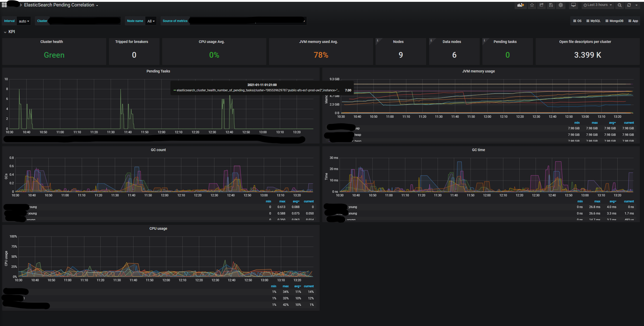Image resolution: width=644 pixels, height=326 pixels.
Task: Open the OS dashboards link menu
Action: click(577, 21)
